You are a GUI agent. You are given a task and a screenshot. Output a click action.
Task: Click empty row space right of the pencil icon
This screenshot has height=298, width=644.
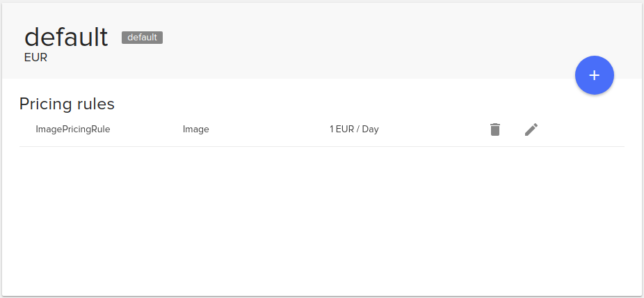click(x=584, y=130)
